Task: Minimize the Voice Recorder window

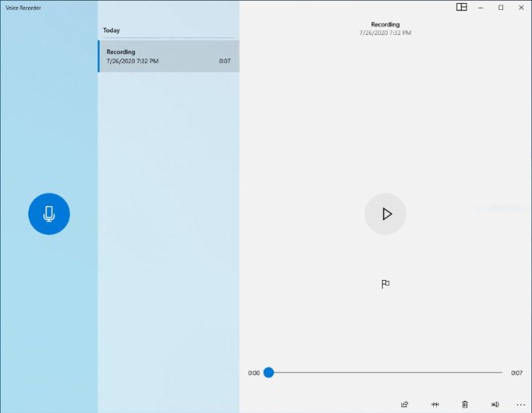Action: coord(481,7)
